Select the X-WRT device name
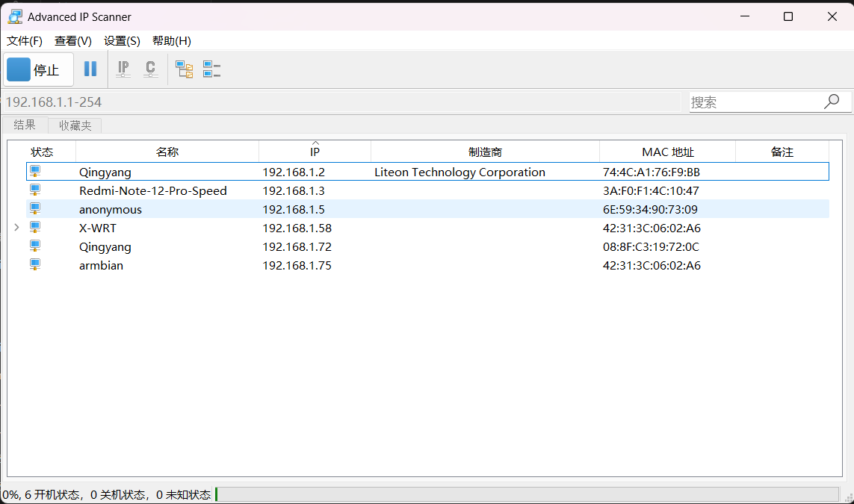This screenshot has height=504, width=854. coord(97,228)
